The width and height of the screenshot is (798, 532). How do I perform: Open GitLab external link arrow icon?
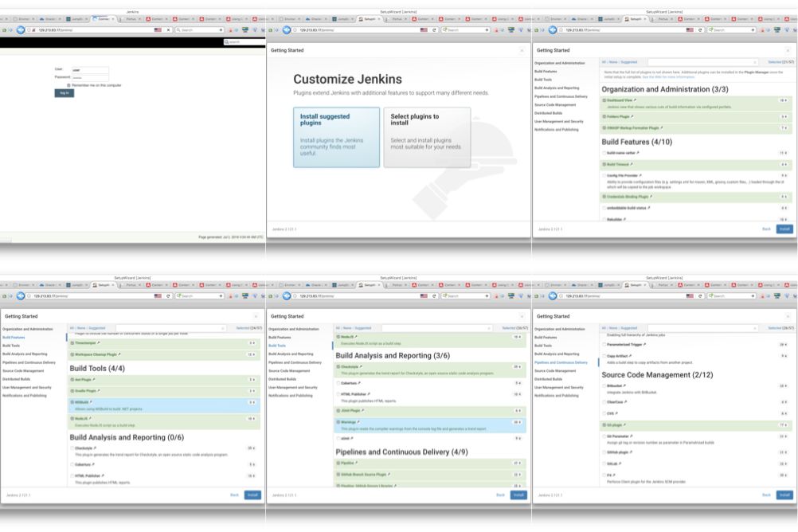pyautogui.click(x=620, y=464)
